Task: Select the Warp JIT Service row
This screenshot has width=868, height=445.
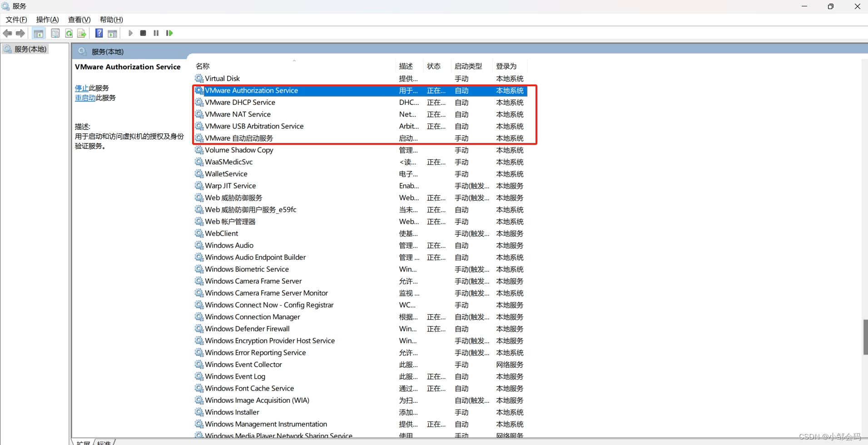Action: (360, 186)
